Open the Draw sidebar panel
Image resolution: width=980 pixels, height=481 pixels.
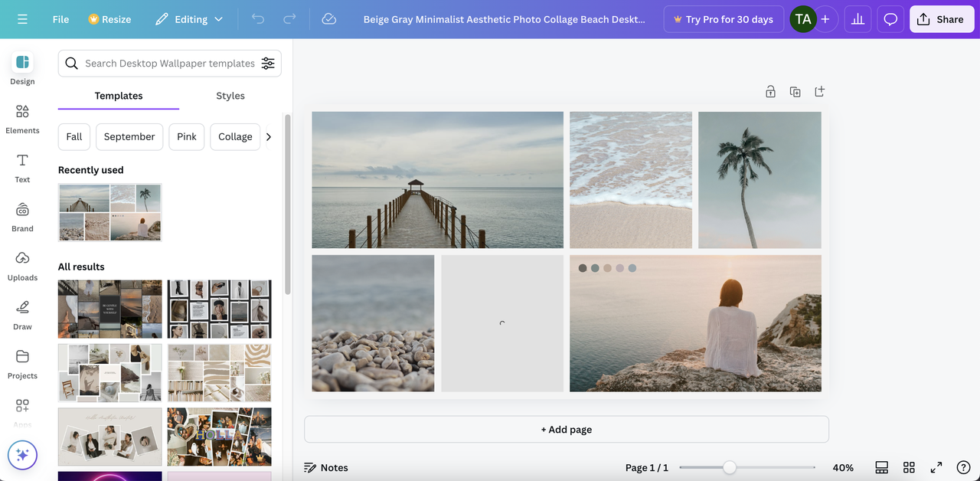pos(22,315)
